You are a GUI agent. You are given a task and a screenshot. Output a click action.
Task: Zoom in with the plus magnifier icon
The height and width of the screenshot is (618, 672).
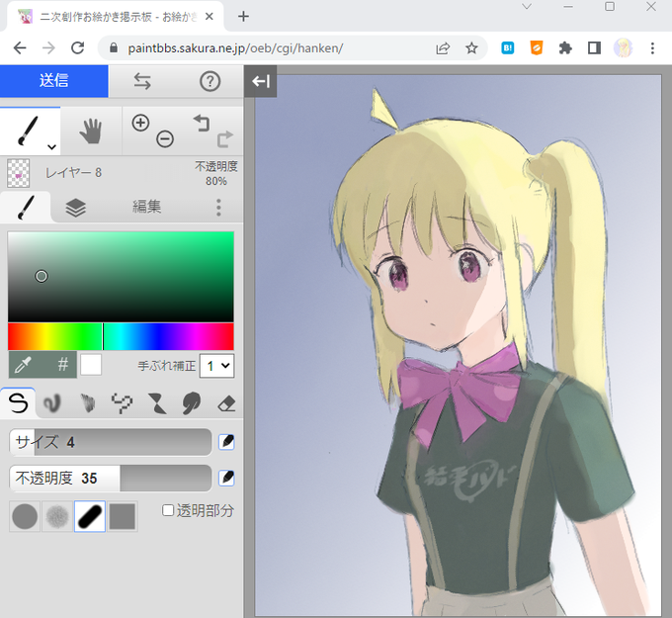140,123
